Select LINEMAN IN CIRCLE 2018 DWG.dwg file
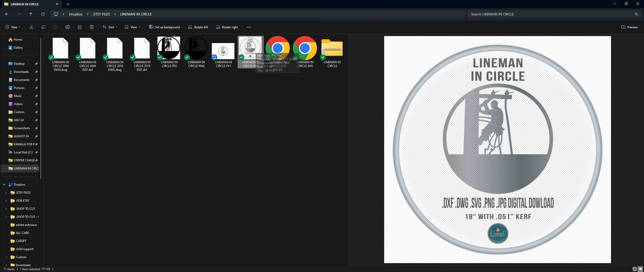Image resolution: width=644 pixels, height=272 pixels. [x=115, y=54]
